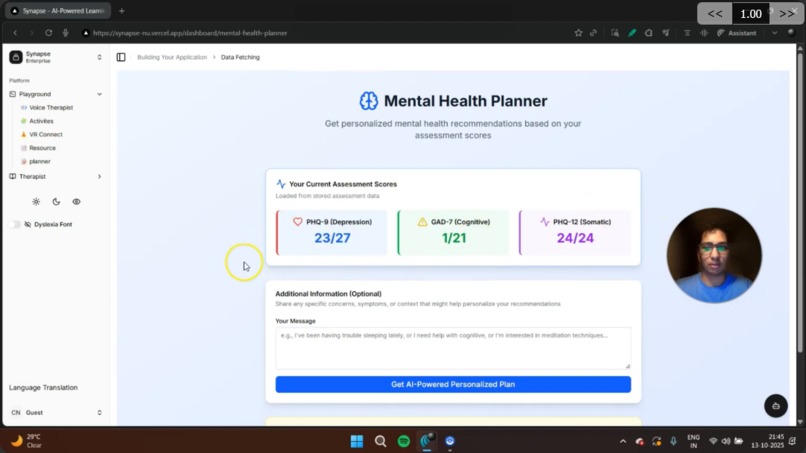806x453 pixels.
Task: Click the page vertical scrollbar
Action: pyautogui.click(x=799, y=202)
